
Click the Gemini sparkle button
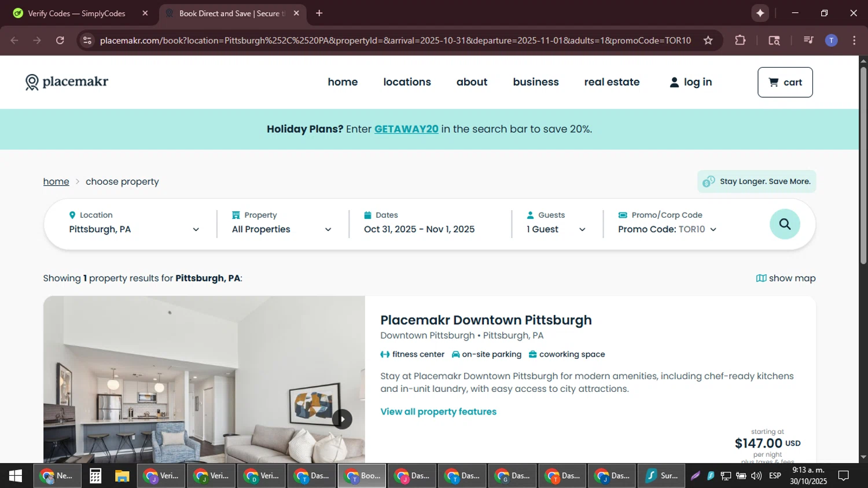point(760,13)
